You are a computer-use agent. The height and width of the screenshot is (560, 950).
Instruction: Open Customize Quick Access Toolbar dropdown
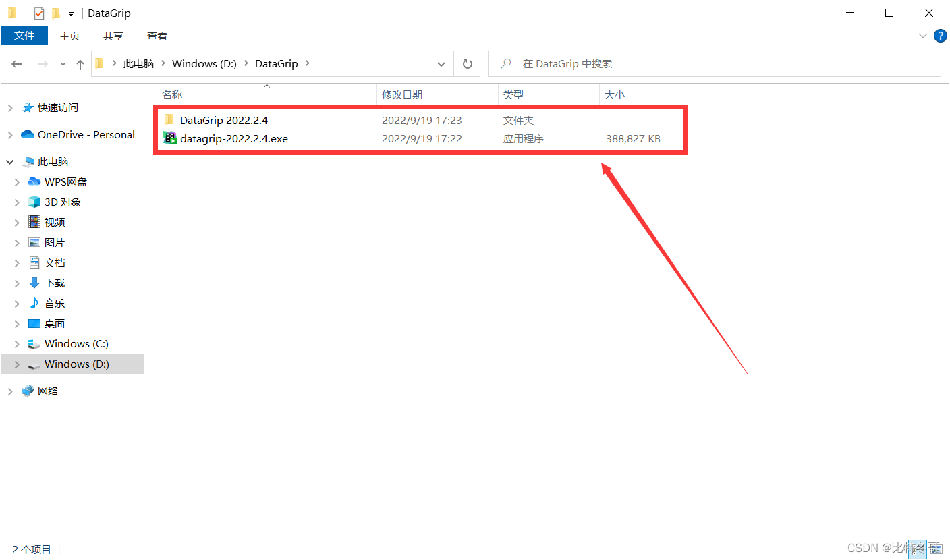(71, 13)
